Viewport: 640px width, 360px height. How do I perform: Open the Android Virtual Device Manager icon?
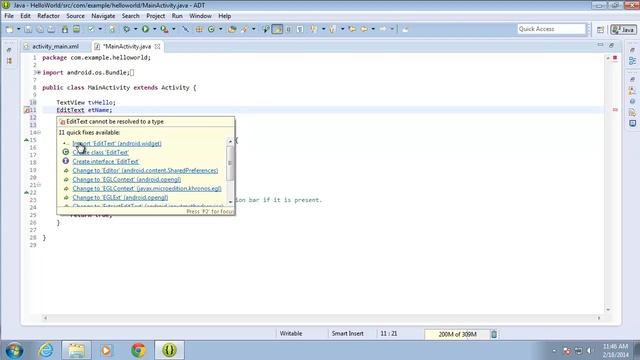tap(76, 29)
